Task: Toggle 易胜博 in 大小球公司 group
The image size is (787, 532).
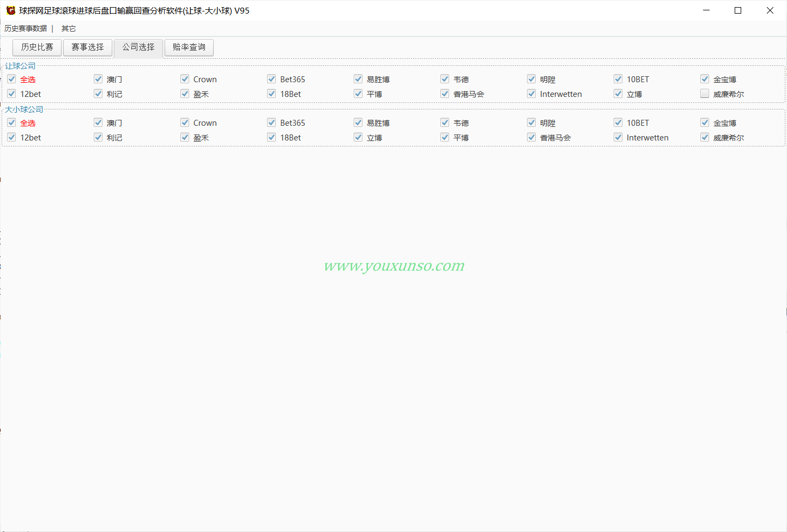Action: tap(358, 123)
